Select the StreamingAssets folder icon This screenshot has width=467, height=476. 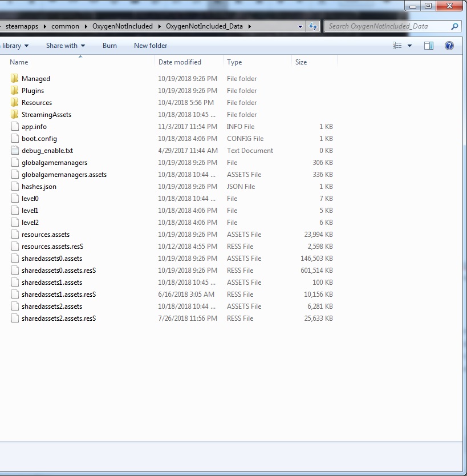14,115
